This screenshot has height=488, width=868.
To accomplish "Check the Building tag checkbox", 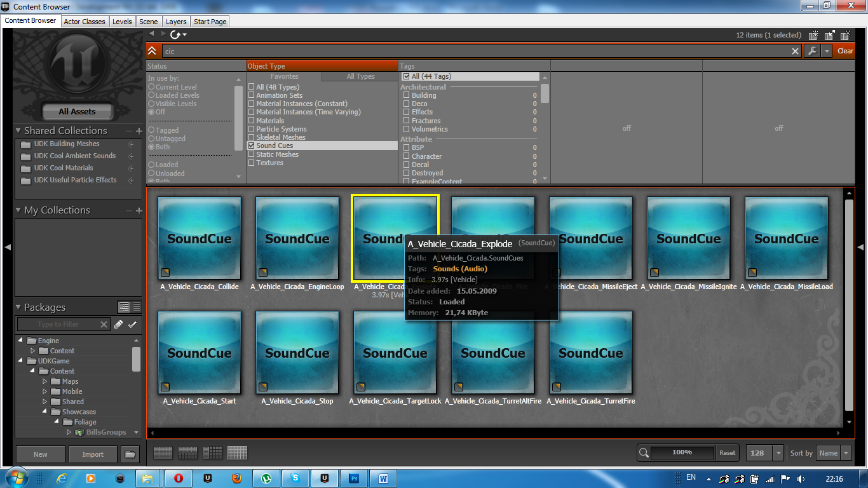I will click(407, 95).
